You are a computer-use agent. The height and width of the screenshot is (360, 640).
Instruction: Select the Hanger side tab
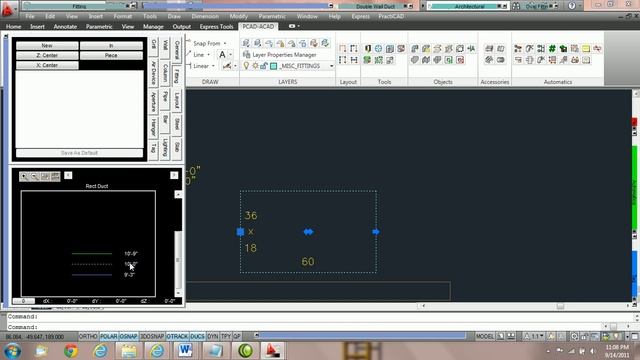(x=153, y=127)
